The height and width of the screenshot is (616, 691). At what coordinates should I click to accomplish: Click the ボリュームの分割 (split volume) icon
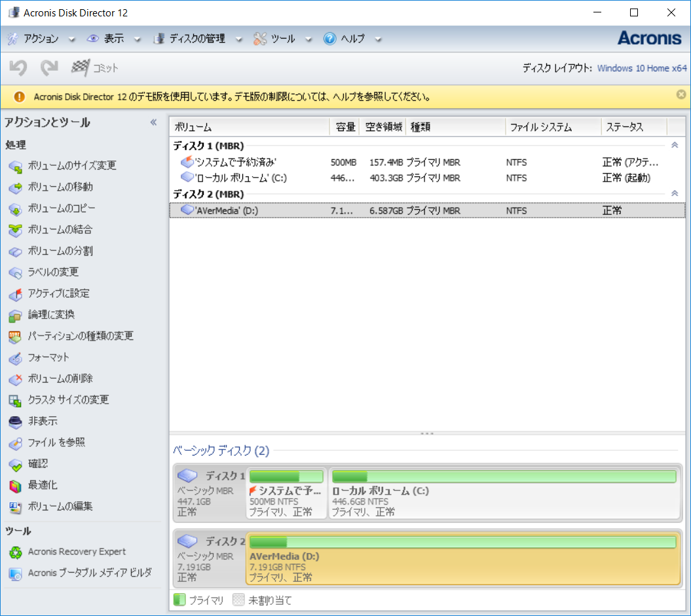[16, 252]
